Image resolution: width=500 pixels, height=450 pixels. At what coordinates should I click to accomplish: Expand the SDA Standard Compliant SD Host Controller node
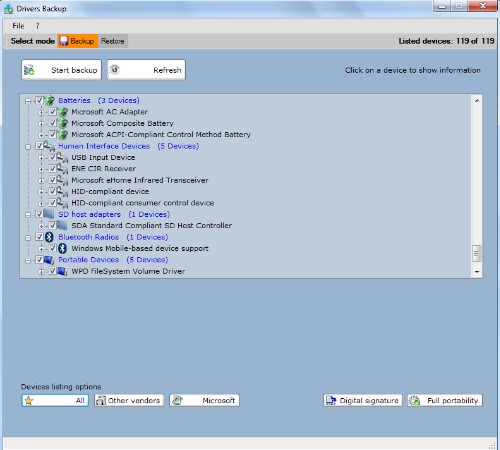point(41,226)
